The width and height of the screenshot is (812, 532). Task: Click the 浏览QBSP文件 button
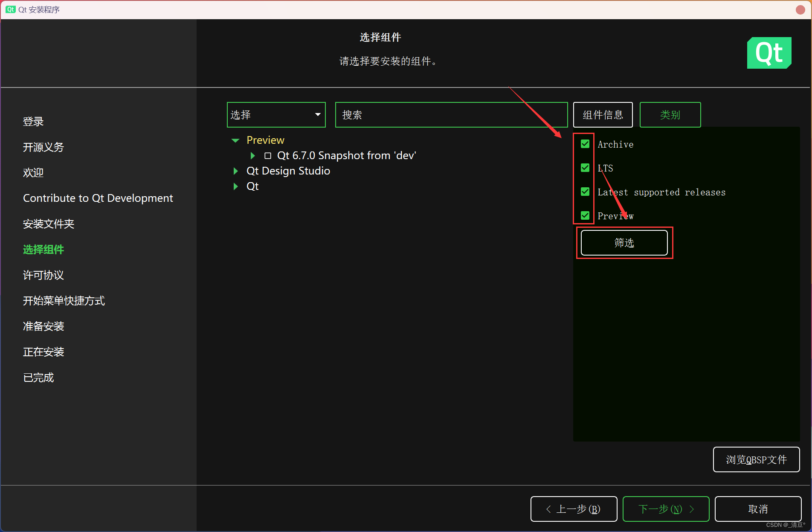click(757, 459)
